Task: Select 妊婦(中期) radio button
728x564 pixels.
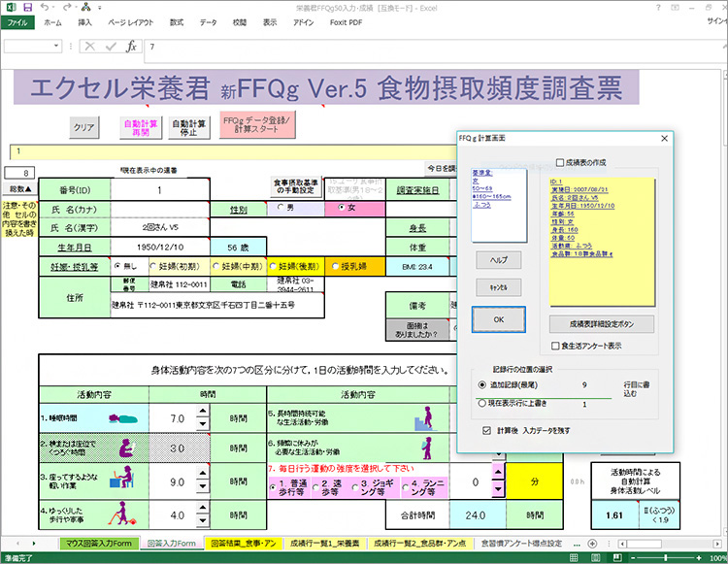Action: pyautogui.click(x=215, y=266)
